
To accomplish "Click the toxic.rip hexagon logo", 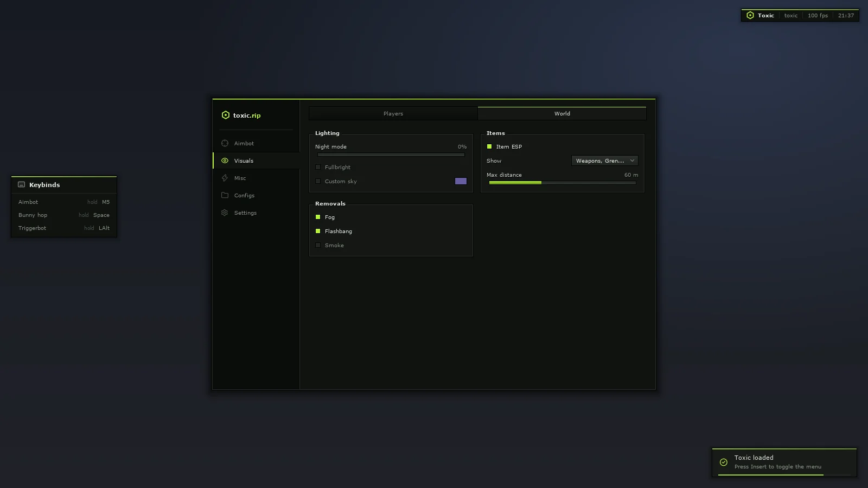I will tap(226, 115).
